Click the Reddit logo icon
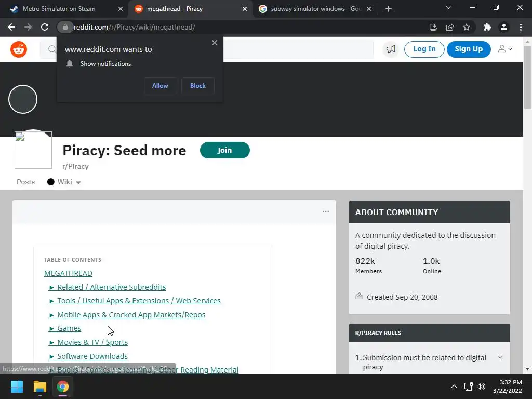532x399 pixels. [x=19, y=49]
